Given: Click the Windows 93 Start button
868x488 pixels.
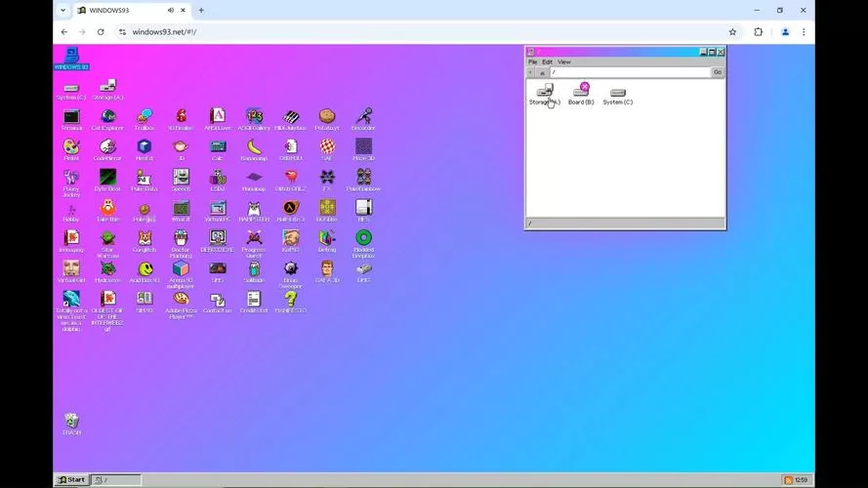Looking at the screenshot, I should pos(72,479).
